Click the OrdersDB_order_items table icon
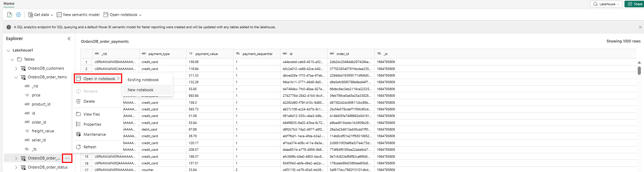The height and width of the screenshot is (172, 644). tap(23, 77)
